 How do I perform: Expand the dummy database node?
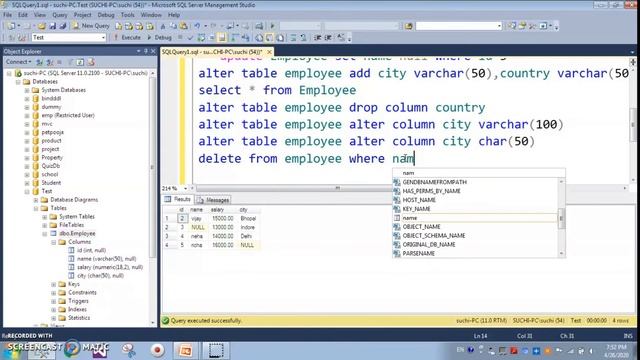point(27,107)
